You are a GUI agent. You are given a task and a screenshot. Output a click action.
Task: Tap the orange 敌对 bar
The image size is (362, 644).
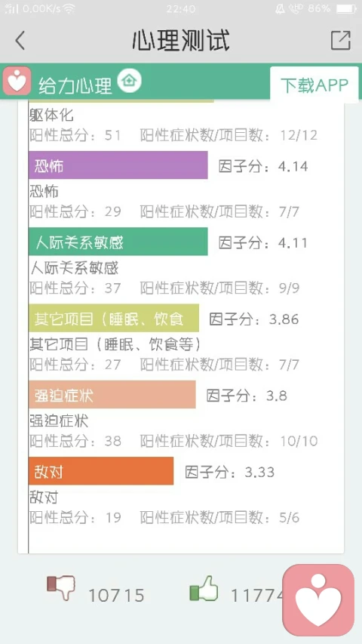click(101, 470)
